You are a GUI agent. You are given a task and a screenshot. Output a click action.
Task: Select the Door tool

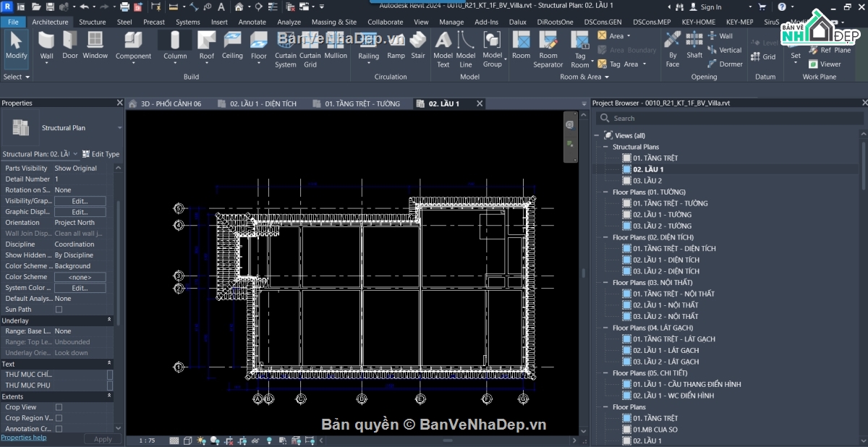coord(70,46)
